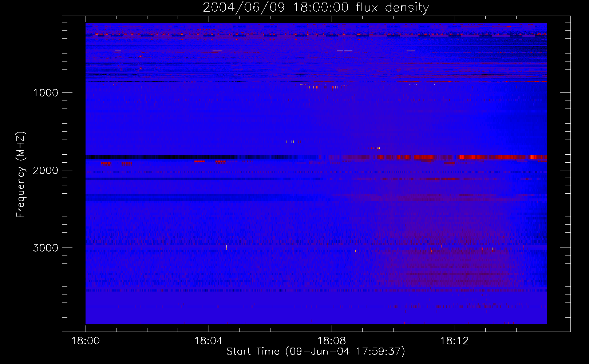Click the "Start Time (09-Jun-04 17:59:37)" label
589x364 pixels.
[x=316, y=352]
